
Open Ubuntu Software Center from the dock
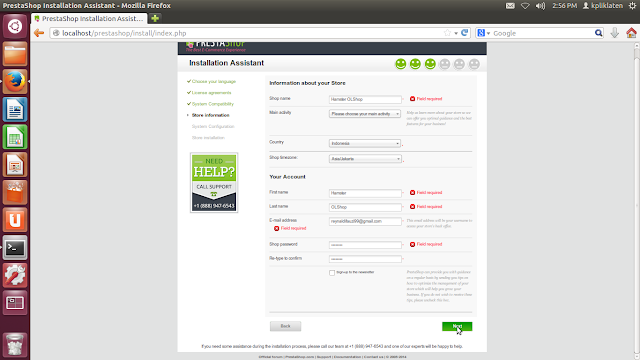click(15, 193)
